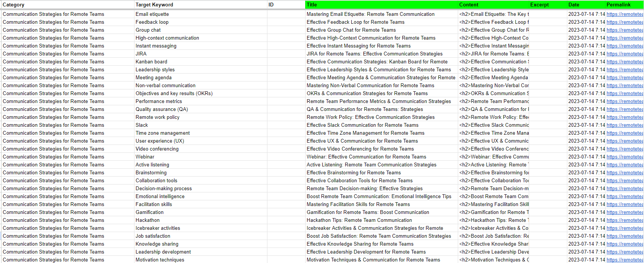Viewport: 644px width, 263px height.
Task: Open the permalink in the Webinar row
Action: click(625, 157)
